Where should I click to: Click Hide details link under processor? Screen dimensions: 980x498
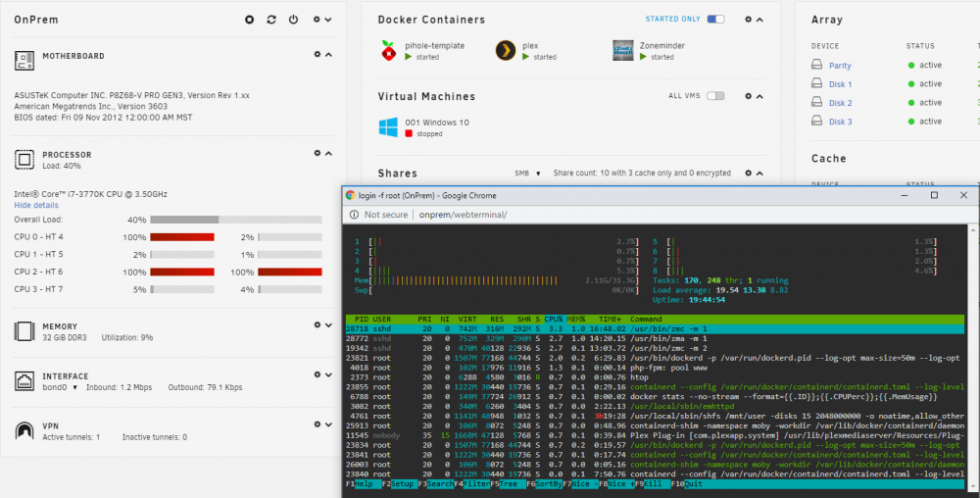coord(36,206)
